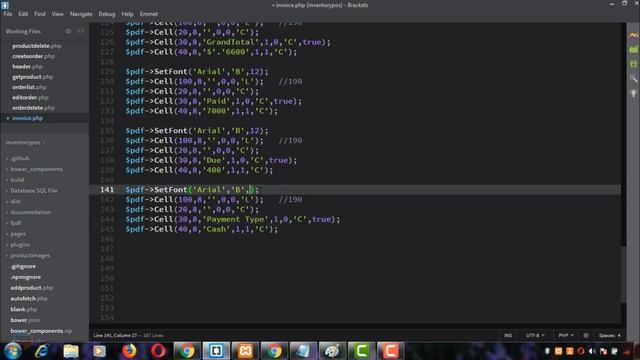Open the UTF-8 encoding dropdown
The image size is (640, 360).
(x=535, y=335)
